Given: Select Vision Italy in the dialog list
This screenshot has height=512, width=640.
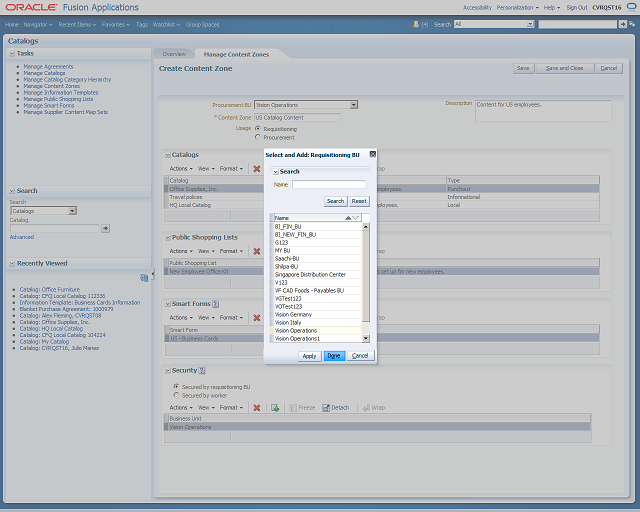Looking at the screenshot, I should pyautogui.click(x=316, y=323).
